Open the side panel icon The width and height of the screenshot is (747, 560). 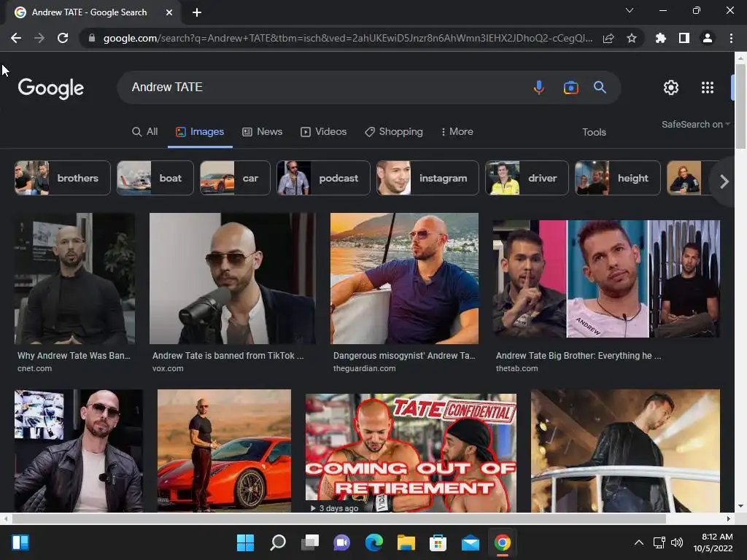(684, 38)
